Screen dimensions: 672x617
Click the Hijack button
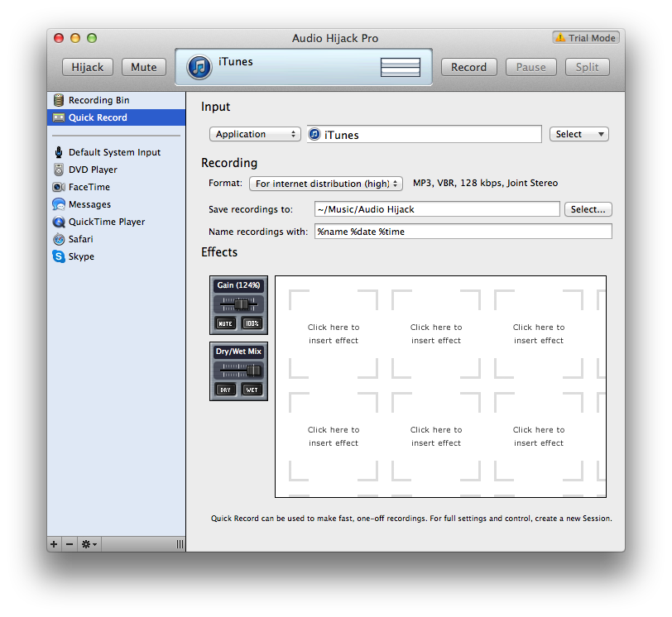[88, 67]
